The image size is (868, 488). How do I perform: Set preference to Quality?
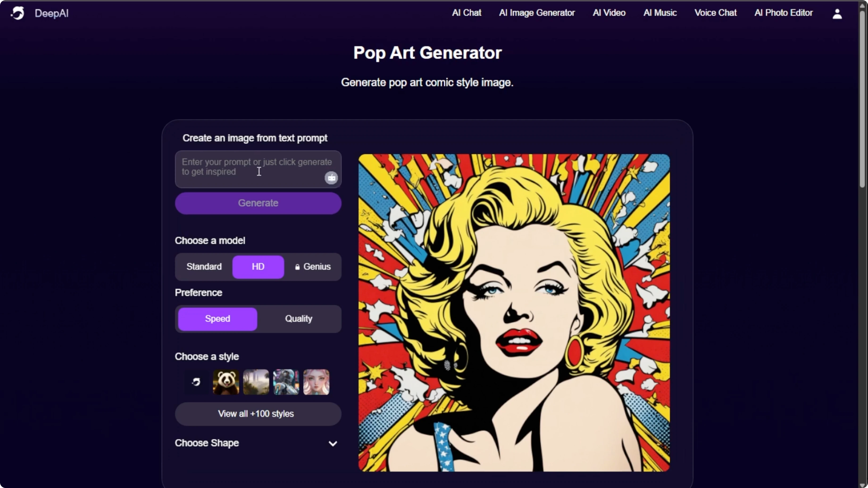(x=299, y=319)
